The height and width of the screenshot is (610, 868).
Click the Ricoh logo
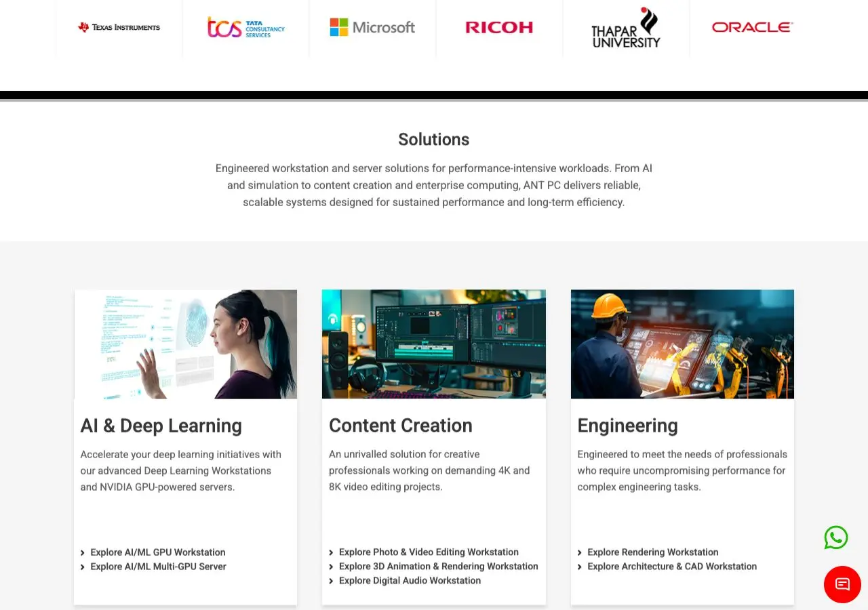(x=499, y=27)
